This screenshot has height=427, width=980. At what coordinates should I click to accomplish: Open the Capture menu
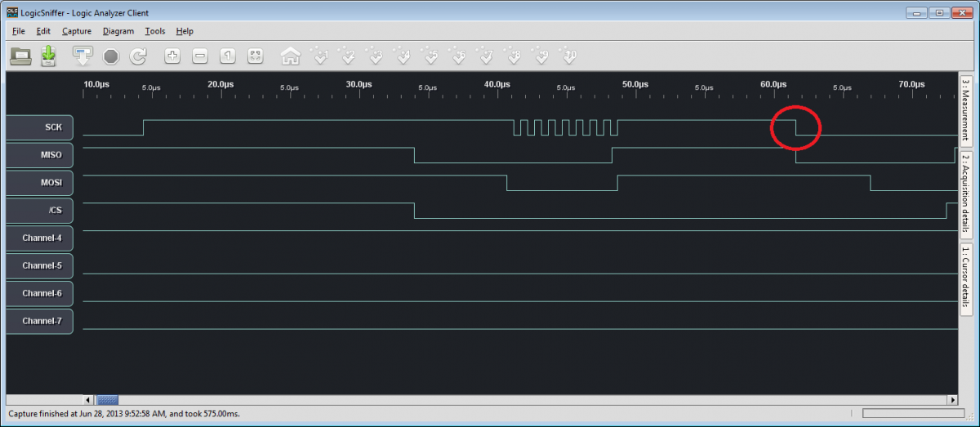tap(77, 31)
